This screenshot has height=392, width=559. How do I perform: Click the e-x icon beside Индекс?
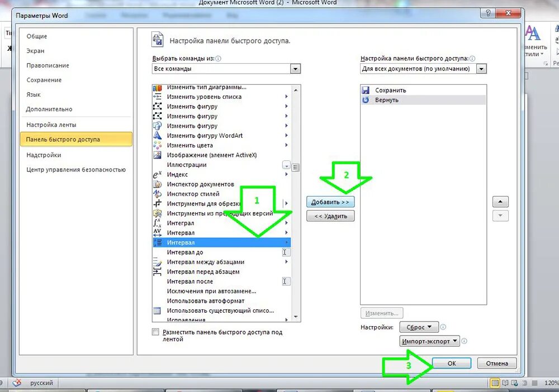tap(157, 174)
